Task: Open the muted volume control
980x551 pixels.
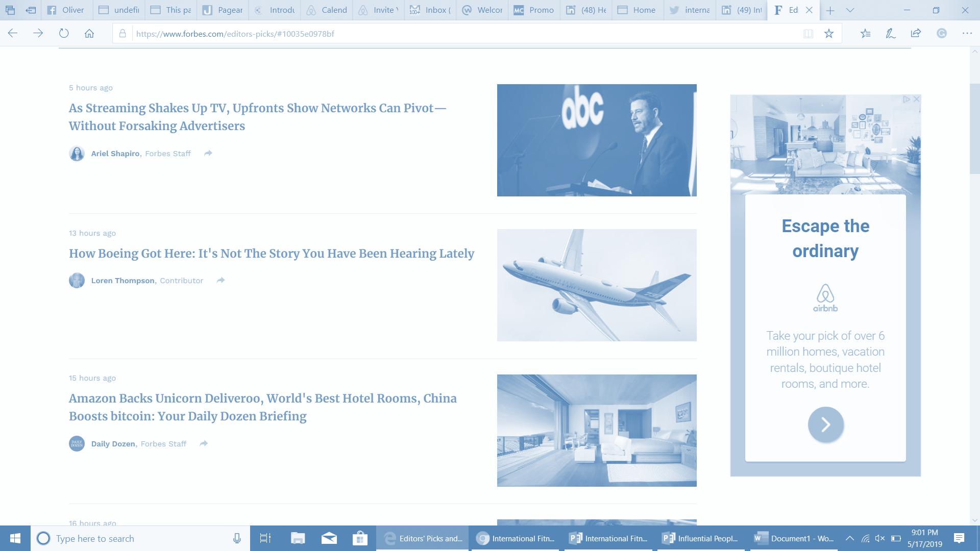Action: [x=880, y=538]
